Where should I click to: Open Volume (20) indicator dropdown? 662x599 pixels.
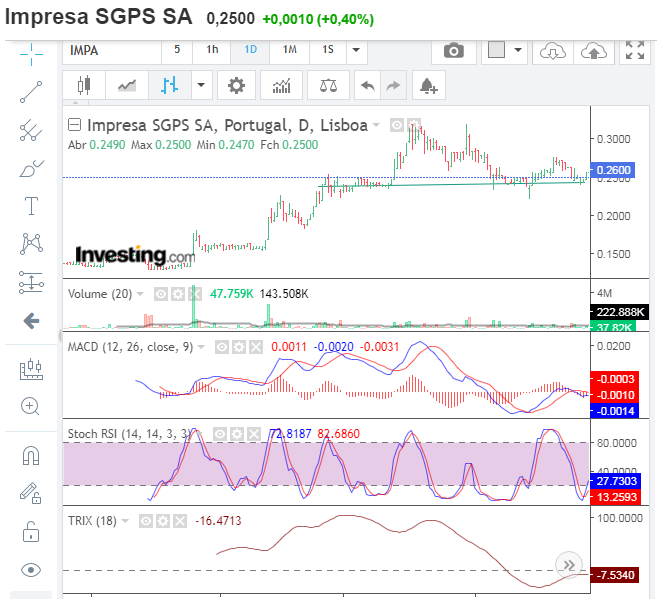pos(140,293)
